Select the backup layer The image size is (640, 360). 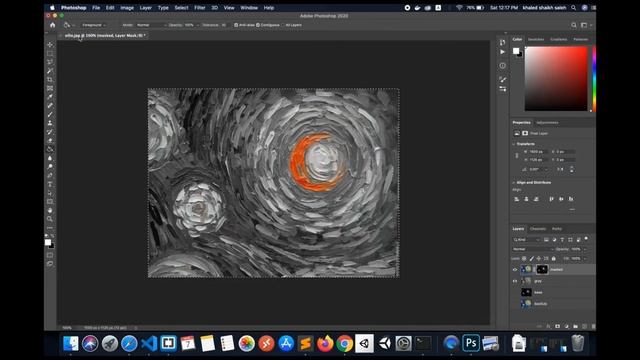[x=553, y=304]
